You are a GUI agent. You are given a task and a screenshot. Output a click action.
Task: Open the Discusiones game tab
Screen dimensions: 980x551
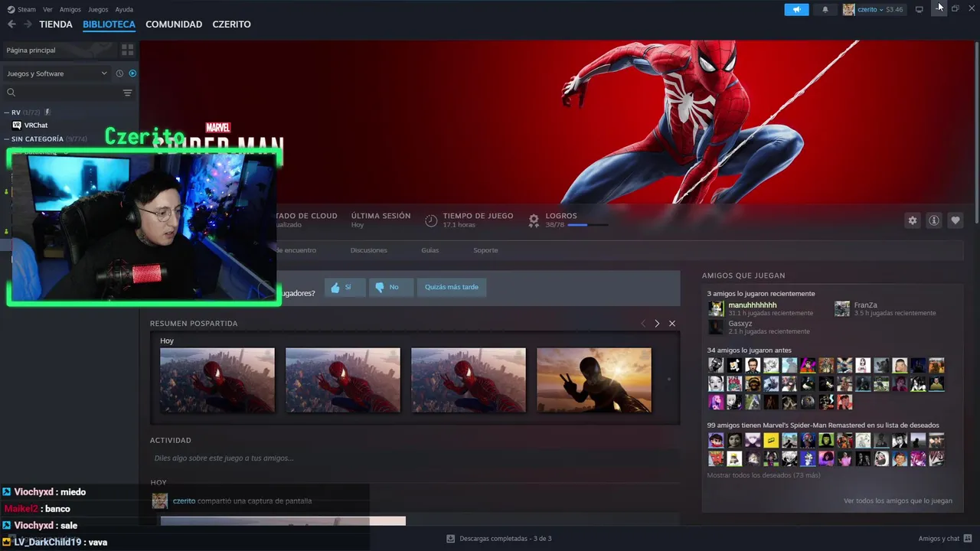pyautogui.click(x=369, y=250)
